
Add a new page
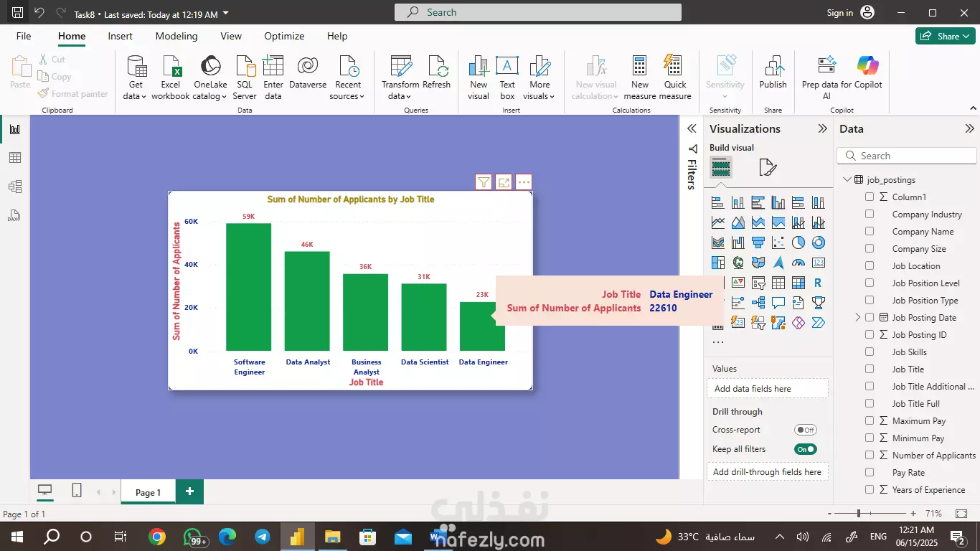(189, 491)
